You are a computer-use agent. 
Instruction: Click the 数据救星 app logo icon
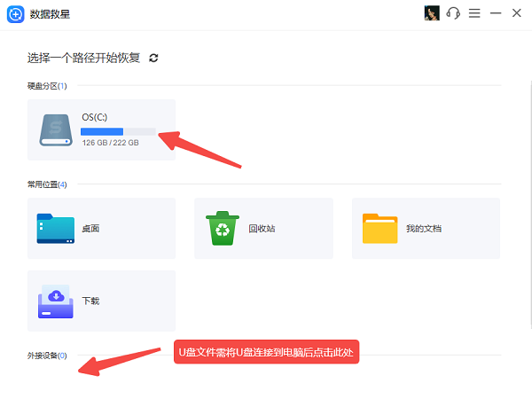pos(15,14)
